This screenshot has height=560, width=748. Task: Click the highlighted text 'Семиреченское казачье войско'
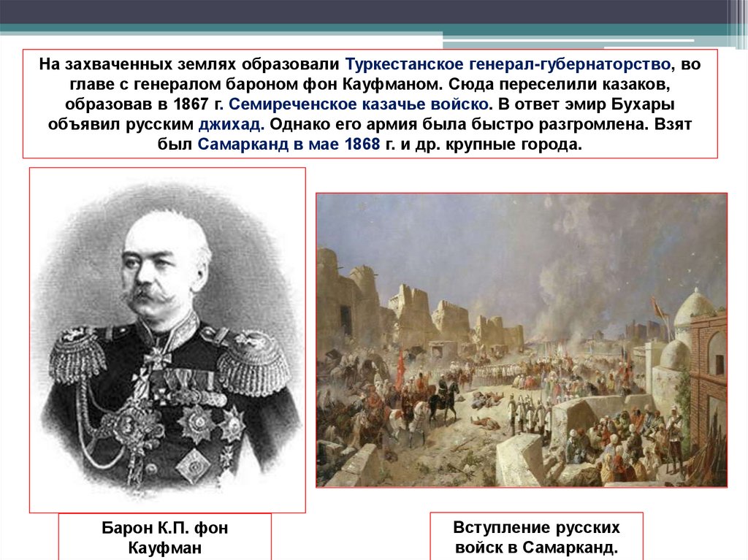[359, 104]
